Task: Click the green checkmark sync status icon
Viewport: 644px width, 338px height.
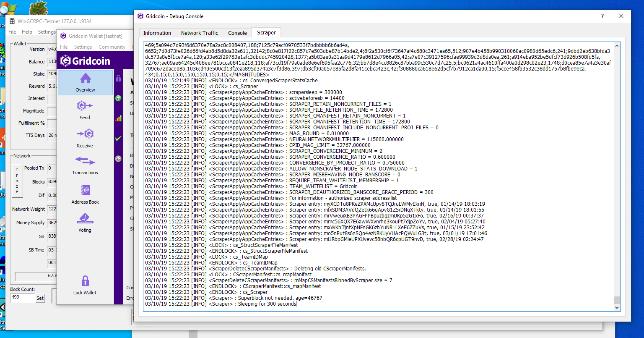Action: point(118,138)
